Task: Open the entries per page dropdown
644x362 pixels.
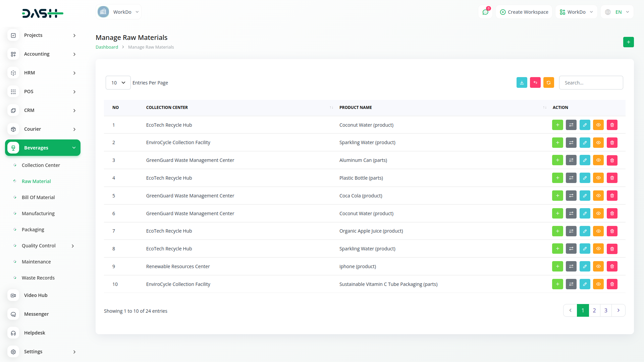Action: (x=118, y=82)
